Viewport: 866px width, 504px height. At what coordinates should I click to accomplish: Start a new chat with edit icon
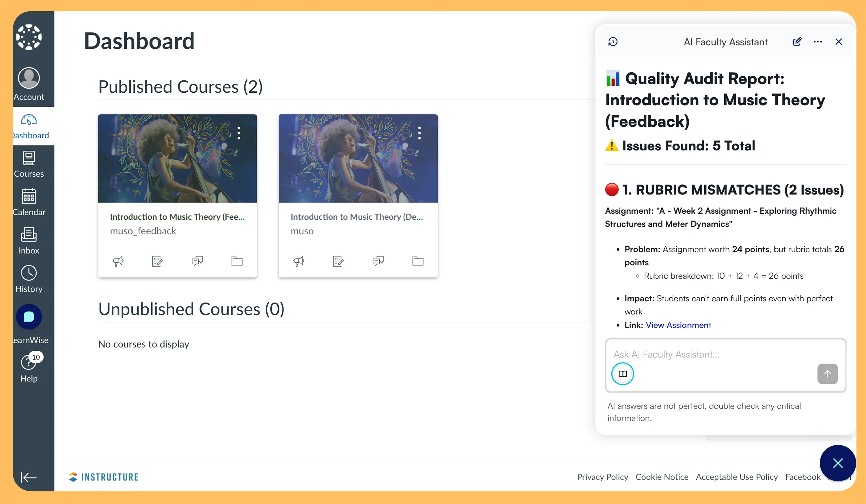click(797, 42)
